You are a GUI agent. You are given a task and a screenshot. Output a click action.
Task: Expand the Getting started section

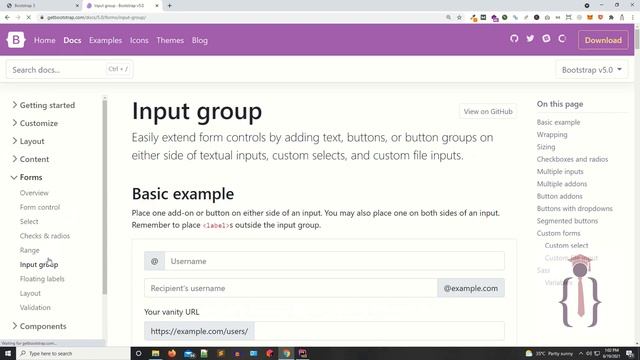pyautogui.click(x=44, y=105)
